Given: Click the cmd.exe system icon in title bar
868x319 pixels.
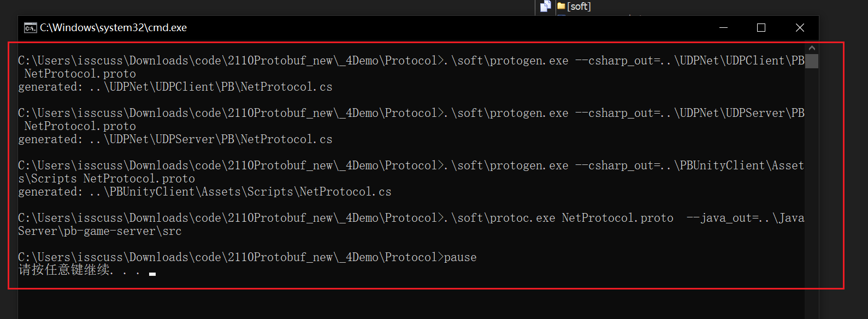Looking at the screenshot, I should (x=30, y=28).
